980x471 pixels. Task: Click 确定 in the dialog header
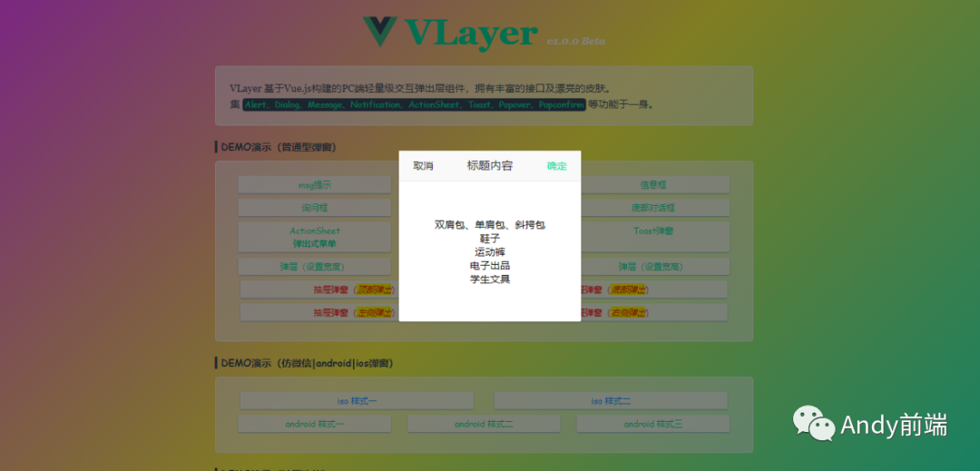point(556,166)
